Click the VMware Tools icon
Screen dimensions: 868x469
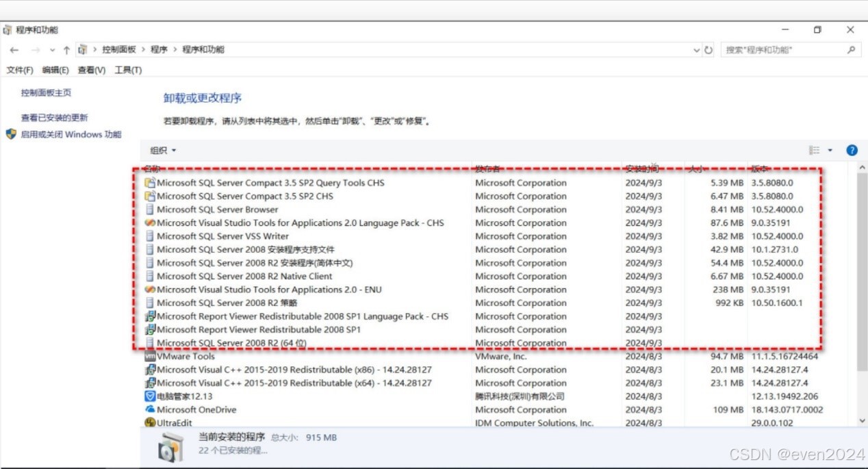[x=150, y=356]
